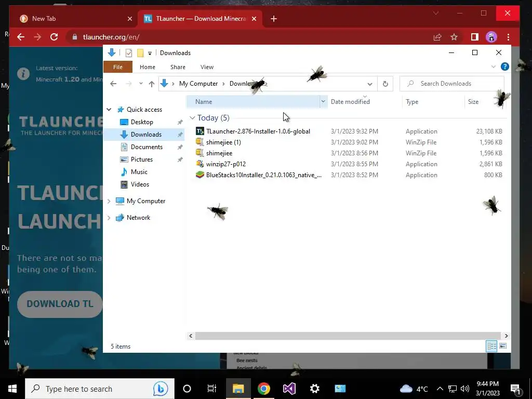Open the address bar history dropdown

click(x=370, y=84)
